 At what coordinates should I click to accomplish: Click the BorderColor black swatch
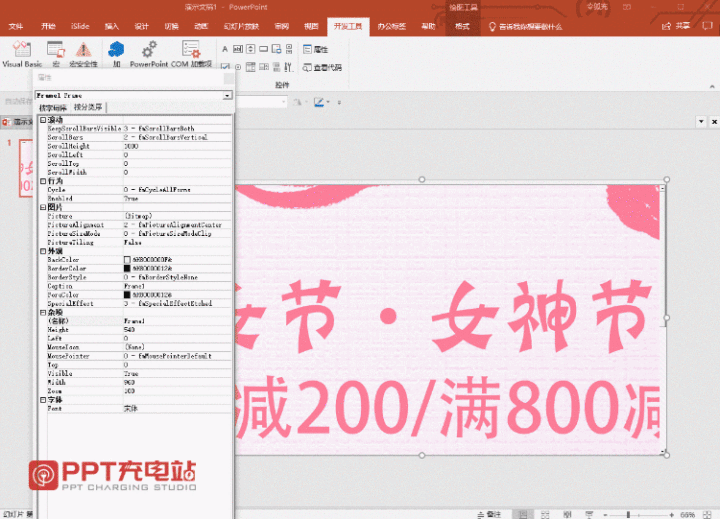[127, 268]
